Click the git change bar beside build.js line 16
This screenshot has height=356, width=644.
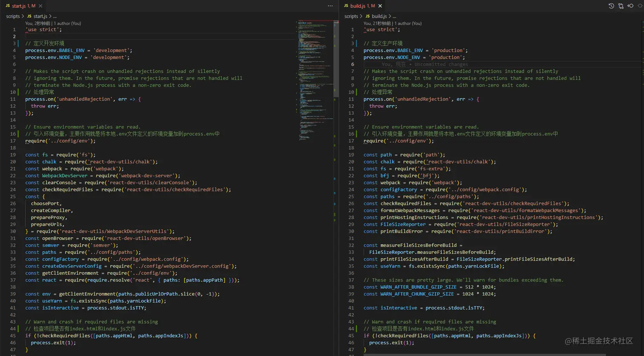pyautogui.click(x=357, y=134)
